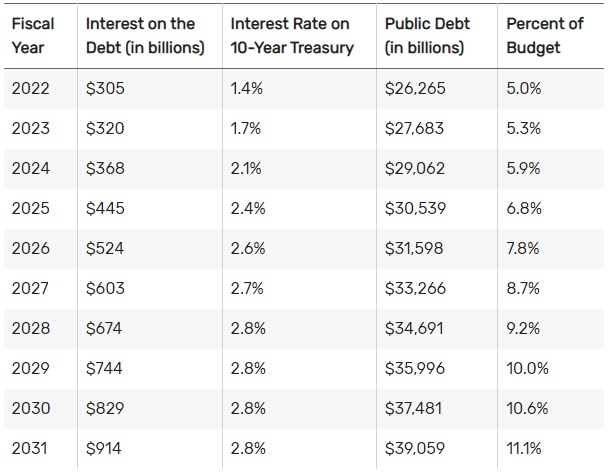Click the 2031 fiscal year cell
The height and width of the screenshot is (475, 609).
click(x=30, y=448)
